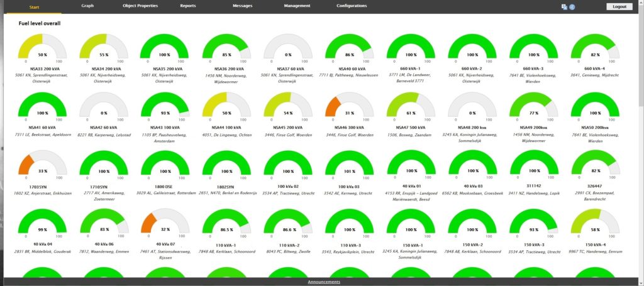644x286 pixels.
Task: Click the 150 kVA-2 label
Action: click(472, 245)
